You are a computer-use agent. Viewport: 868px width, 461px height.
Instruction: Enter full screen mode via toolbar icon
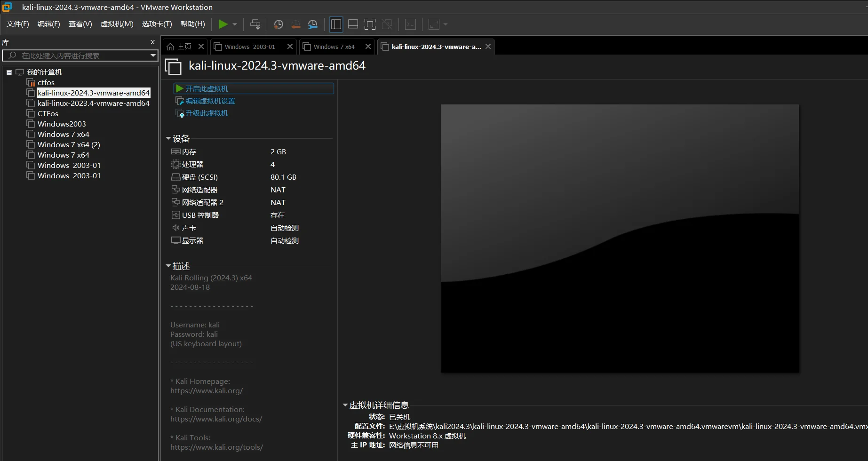pos(370,24)
